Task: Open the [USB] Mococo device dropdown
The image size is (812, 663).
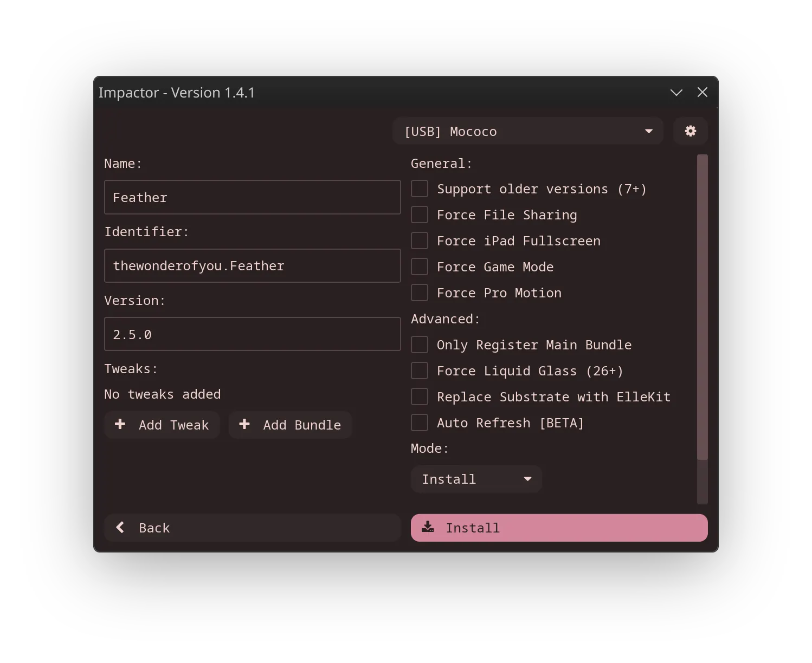Action: 528,131
